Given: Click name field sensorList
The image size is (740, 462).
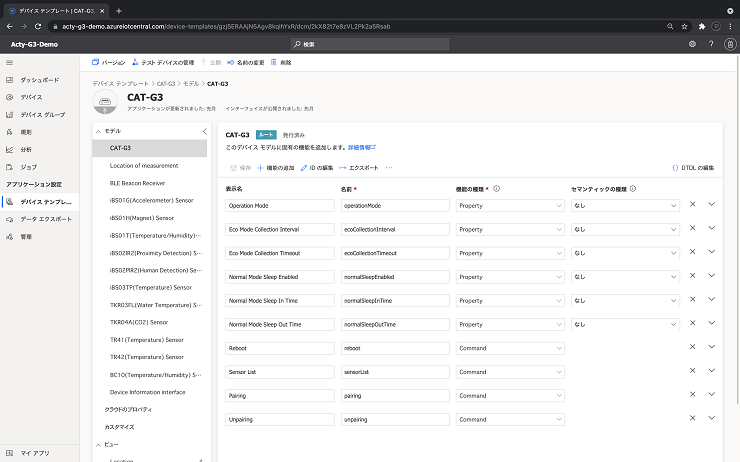Looking at the screenshot, I should tap(395, 372).
